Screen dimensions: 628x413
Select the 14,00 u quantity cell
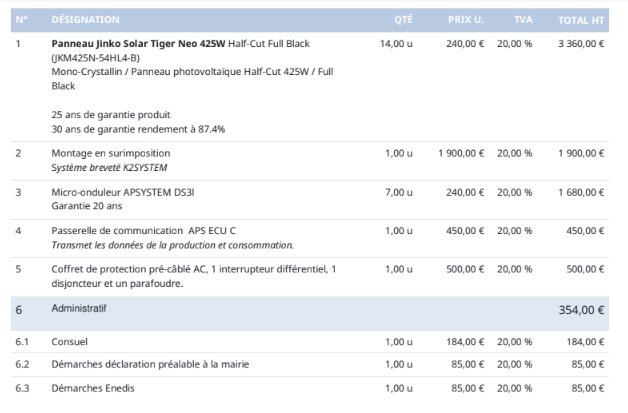(x=396, y=44)
